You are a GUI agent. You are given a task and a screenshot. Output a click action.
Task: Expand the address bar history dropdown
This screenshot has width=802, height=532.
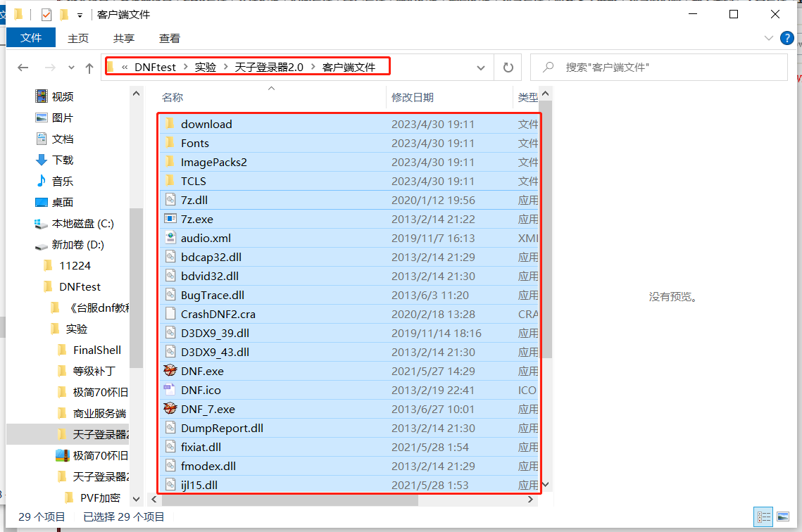481,68
